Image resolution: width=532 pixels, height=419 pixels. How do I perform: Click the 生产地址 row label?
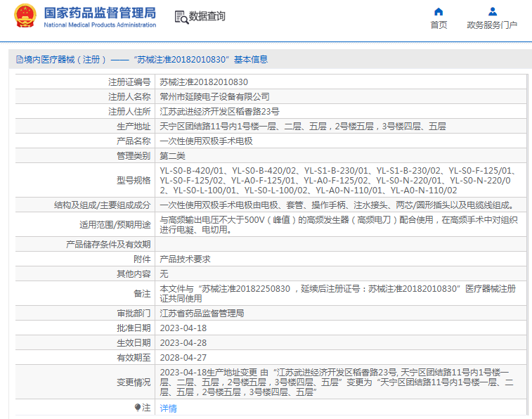click(134, 127)
